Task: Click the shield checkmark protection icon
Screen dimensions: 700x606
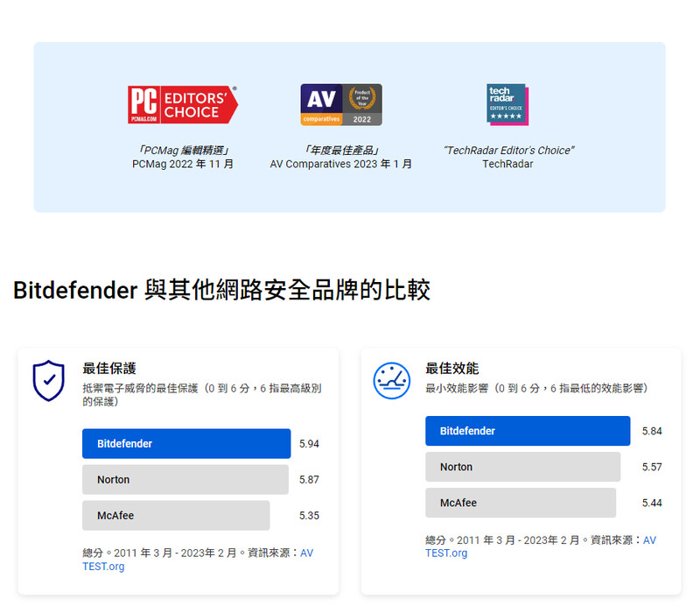Action: (x=48, y=380)
